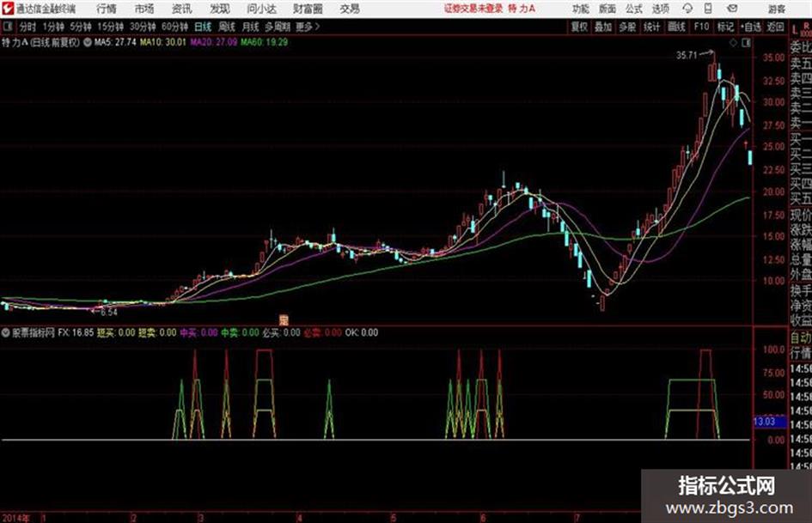Click the 35.00 price axis label
The image size is (812, 523).
tap(773, 58)
